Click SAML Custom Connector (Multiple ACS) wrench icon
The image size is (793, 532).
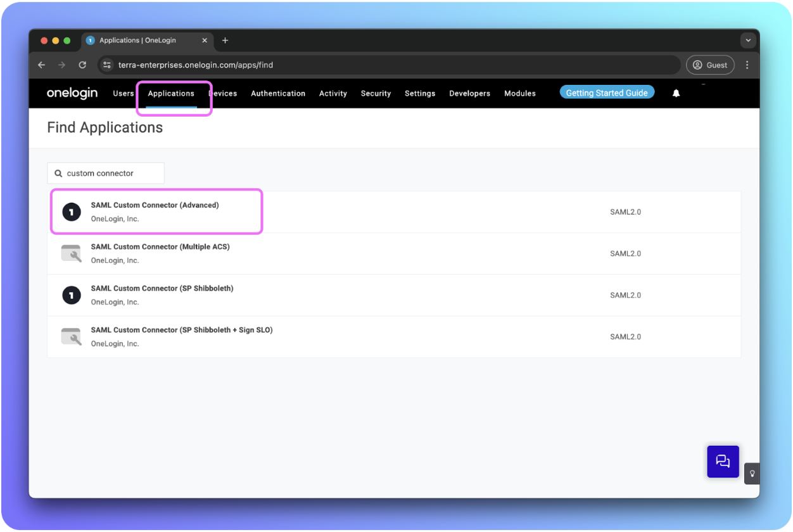coord(71,253)
